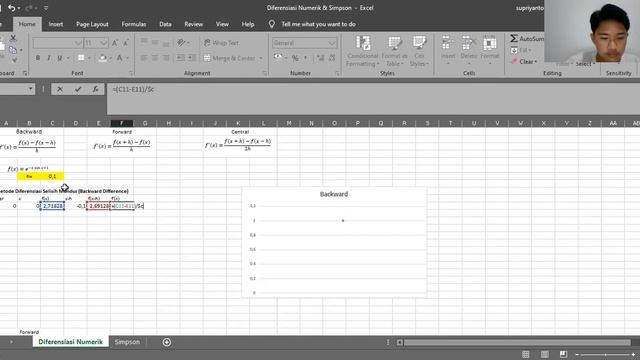Image resolution: width=640 pixels, height=360 pixels.
Task: Align text to top
Action: [144, 42]
